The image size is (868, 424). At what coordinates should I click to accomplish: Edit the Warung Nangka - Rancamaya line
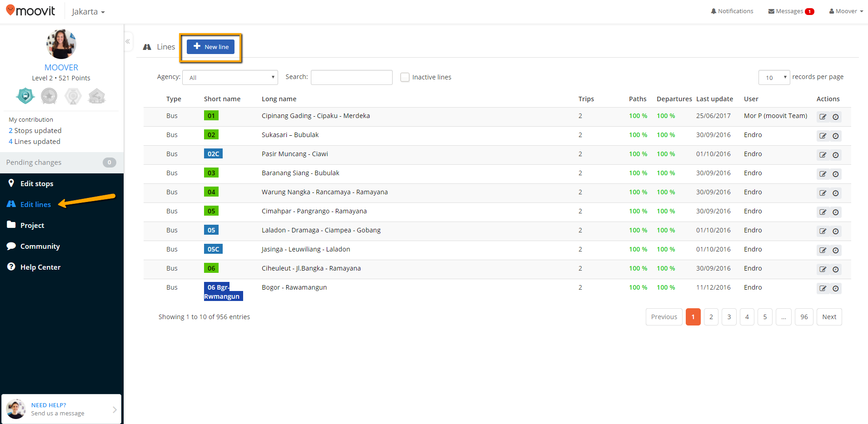pos(823,193)
